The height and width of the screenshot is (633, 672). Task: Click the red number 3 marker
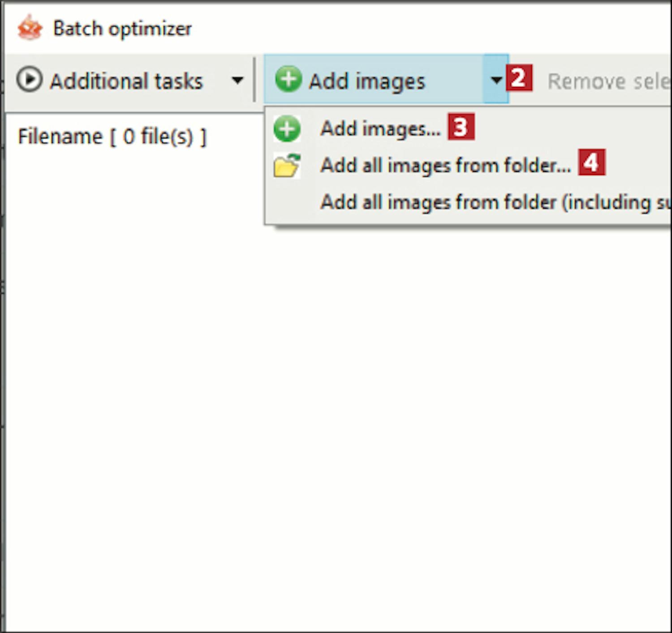(461, 128)
